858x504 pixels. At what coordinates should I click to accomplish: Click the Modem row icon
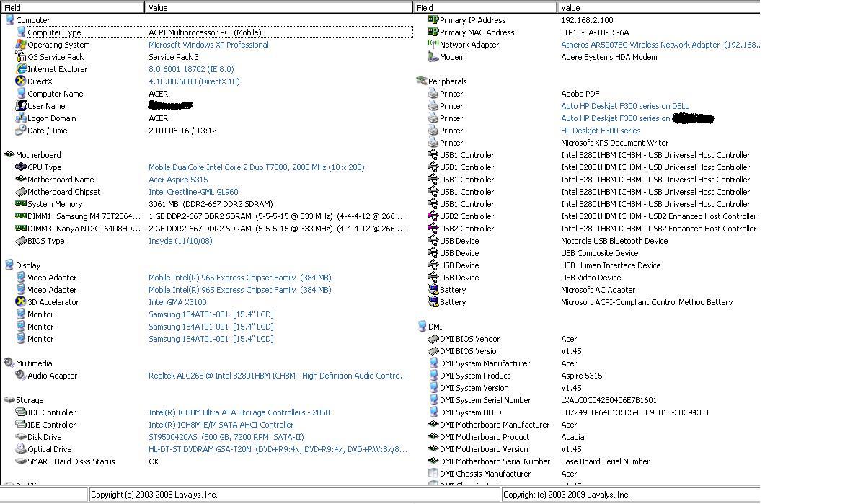tap(433, 57)
